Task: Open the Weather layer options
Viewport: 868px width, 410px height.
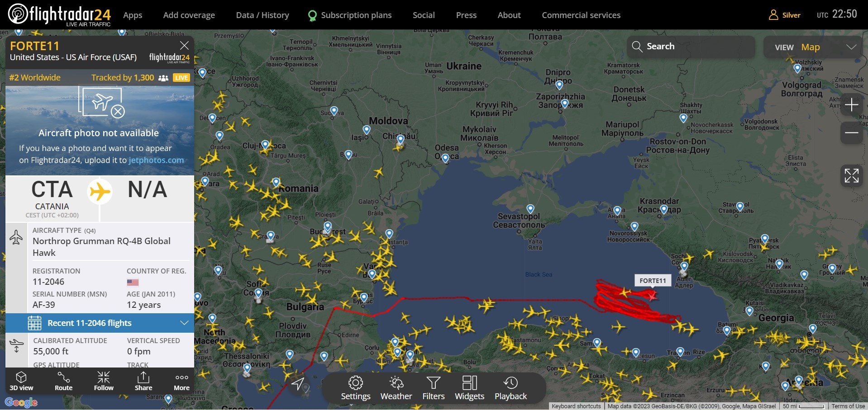Action: click(x=396, y=388)
